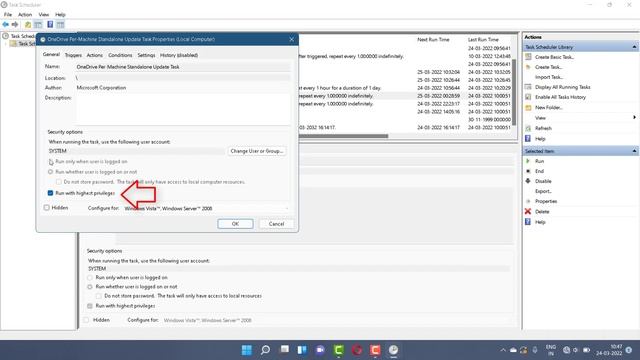Run the selected task
Image resolution: width=640 pixels, height=360 pixels.
pyautogui.click(x=539, y=161)
